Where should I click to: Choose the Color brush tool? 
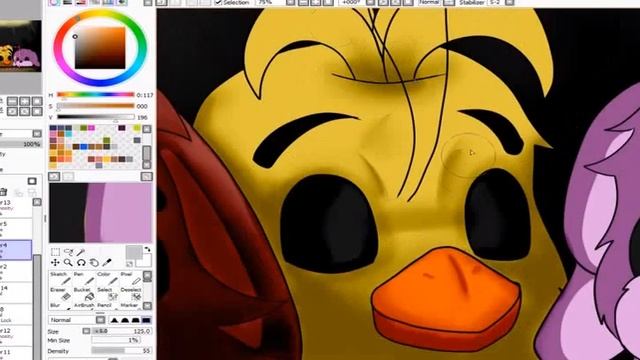[x=108, y=278]
